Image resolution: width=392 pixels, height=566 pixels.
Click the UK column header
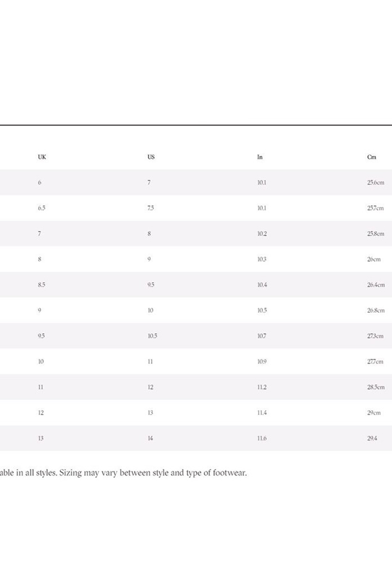click(x=42, y=157)
